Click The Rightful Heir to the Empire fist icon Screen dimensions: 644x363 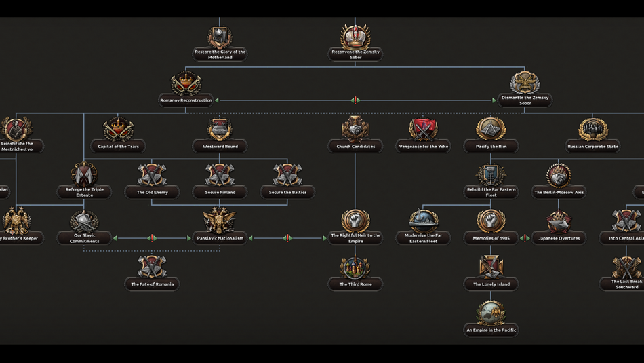point(355,221)
